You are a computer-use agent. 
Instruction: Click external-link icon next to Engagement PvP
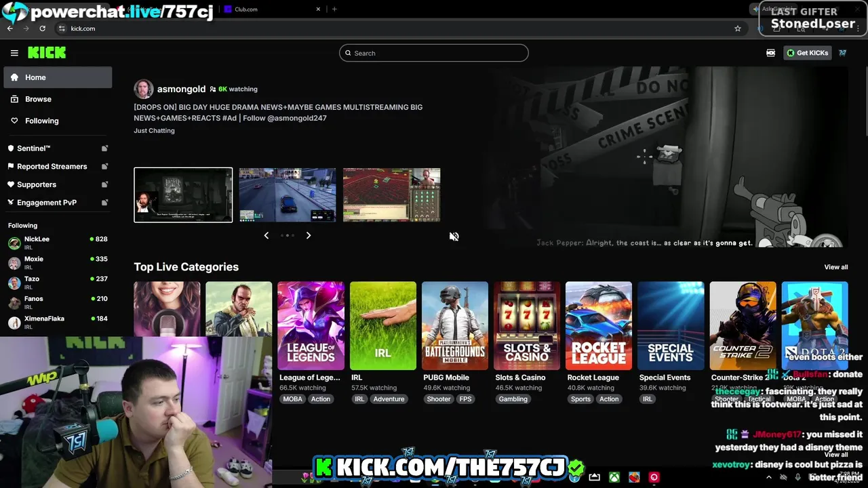104,203
